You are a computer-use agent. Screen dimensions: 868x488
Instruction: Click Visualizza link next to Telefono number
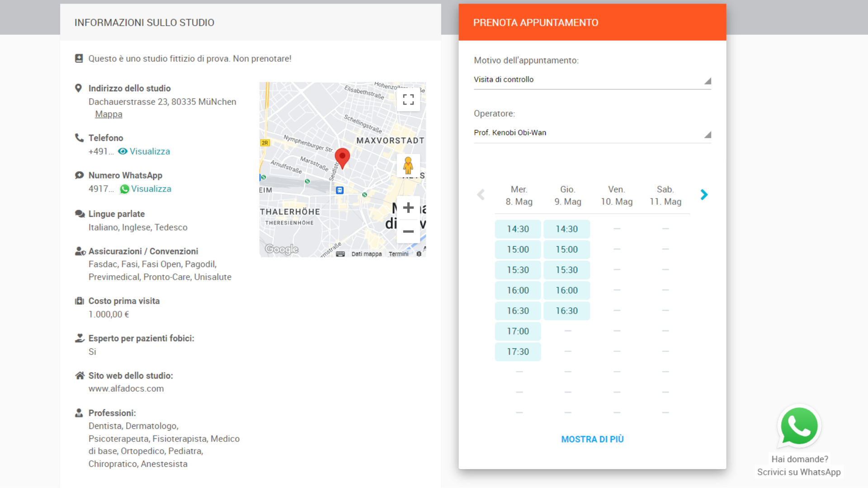150,151
